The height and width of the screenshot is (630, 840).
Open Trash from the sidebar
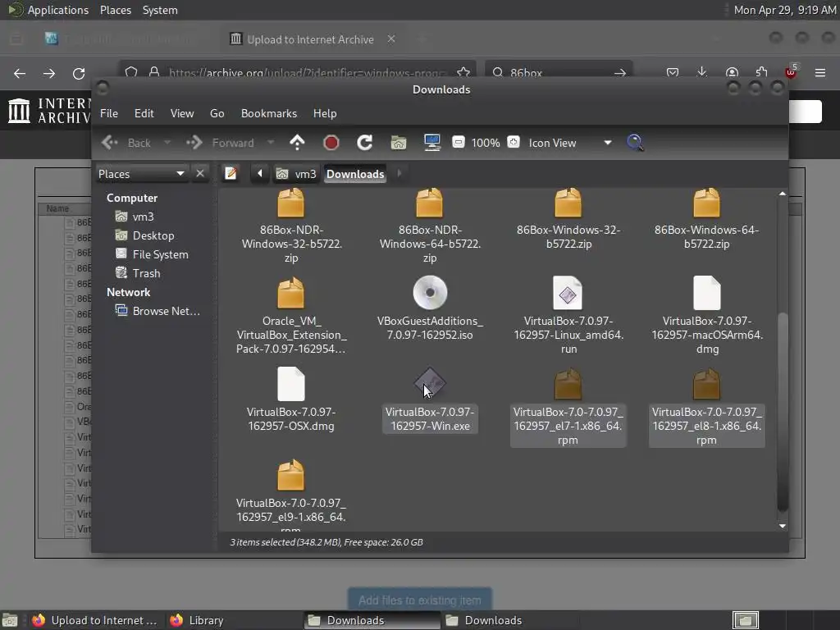pos(138,273)
